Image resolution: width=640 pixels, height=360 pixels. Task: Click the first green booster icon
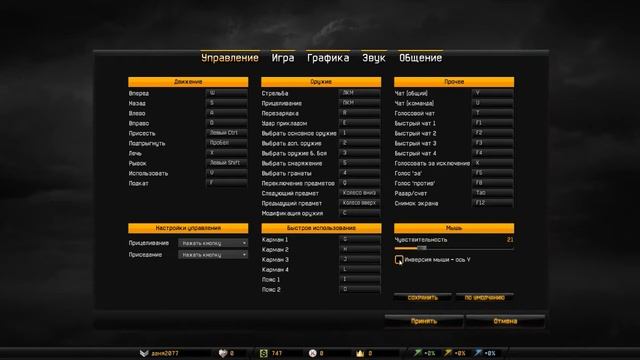(418, 353)
